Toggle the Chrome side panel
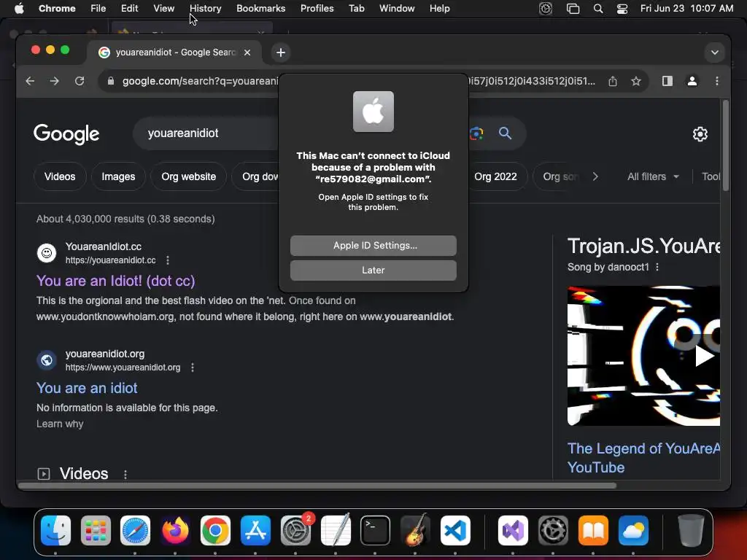747x560 pixels. 667,81
